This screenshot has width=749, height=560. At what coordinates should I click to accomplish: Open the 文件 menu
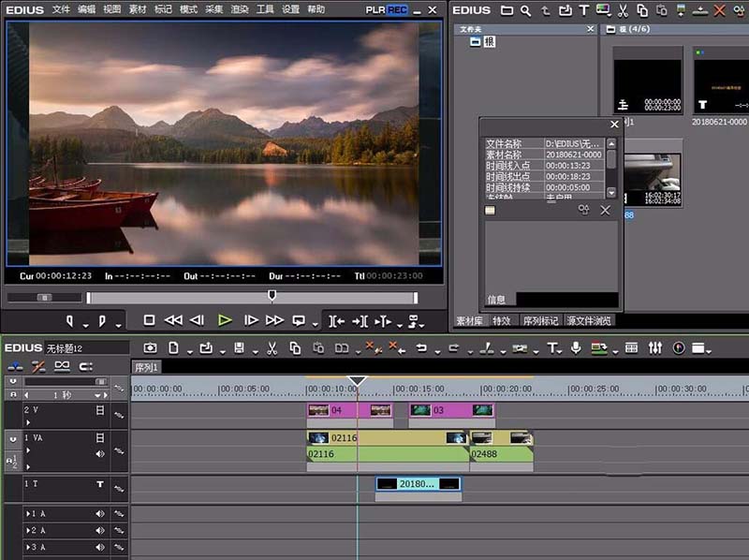tap(61, 9)
